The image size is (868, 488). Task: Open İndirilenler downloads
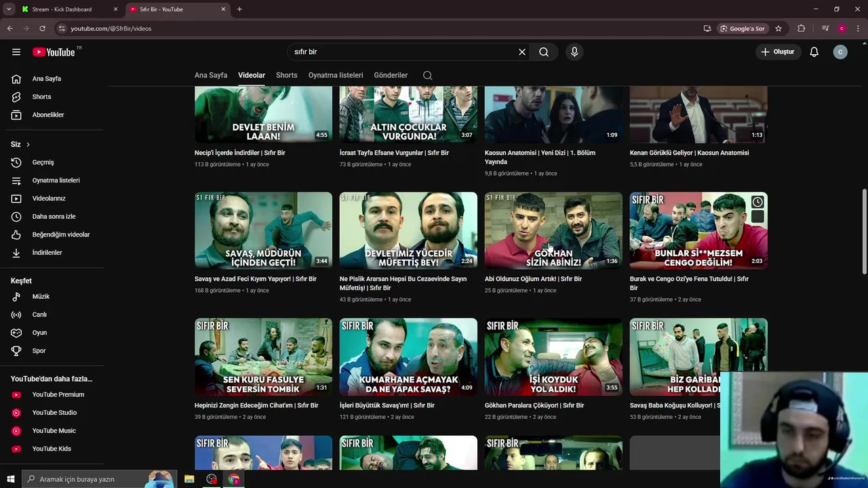click(54, 253)
